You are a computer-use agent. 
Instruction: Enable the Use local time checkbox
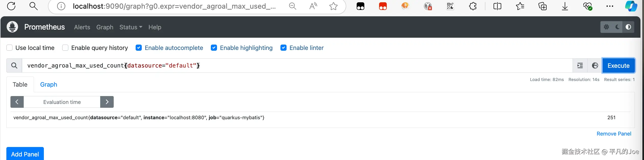[9, 48]
